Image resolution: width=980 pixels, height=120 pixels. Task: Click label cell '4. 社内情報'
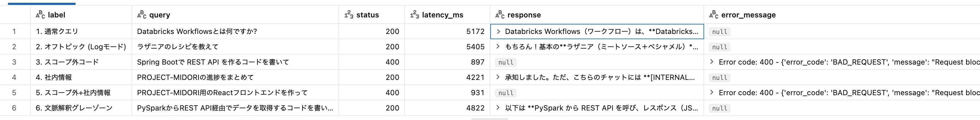coord(81,77)
